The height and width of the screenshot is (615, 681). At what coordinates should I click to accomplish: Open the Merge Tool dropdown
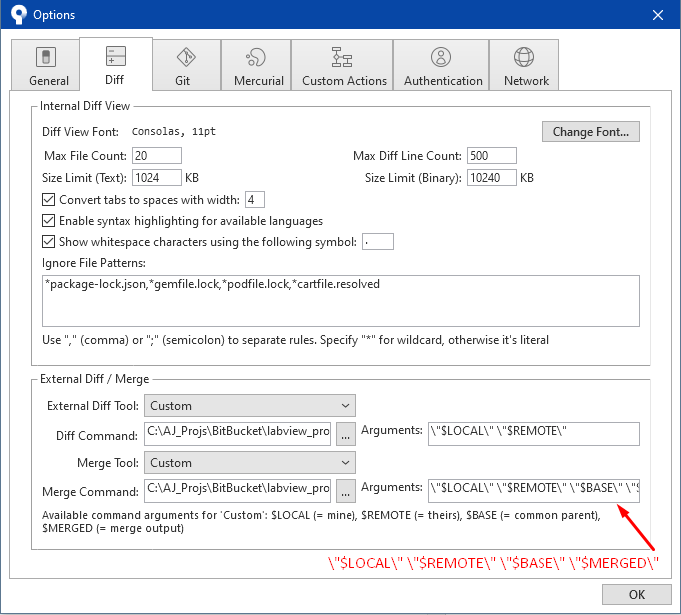tap(250, 463)
